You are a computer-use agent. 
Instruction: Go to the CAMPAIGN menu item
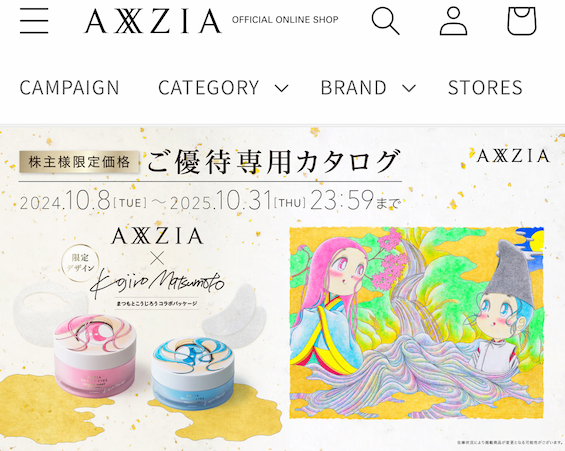click(69, 88)
